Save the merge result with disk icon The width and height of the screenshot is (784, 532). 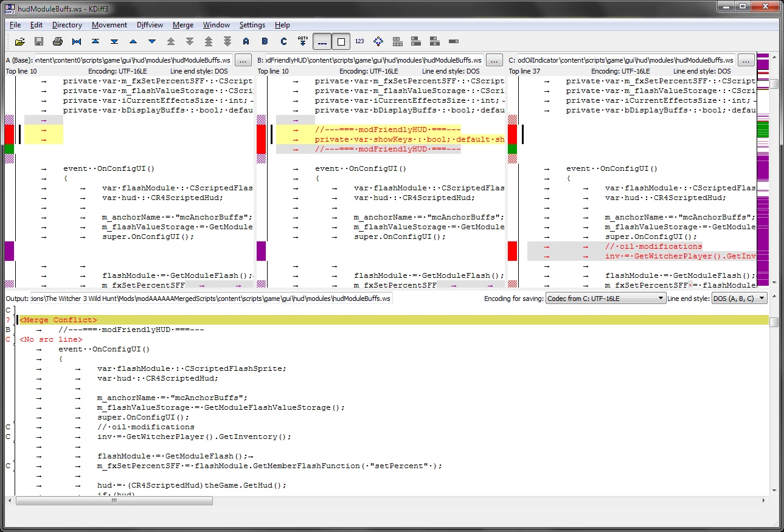pos(39,42)
